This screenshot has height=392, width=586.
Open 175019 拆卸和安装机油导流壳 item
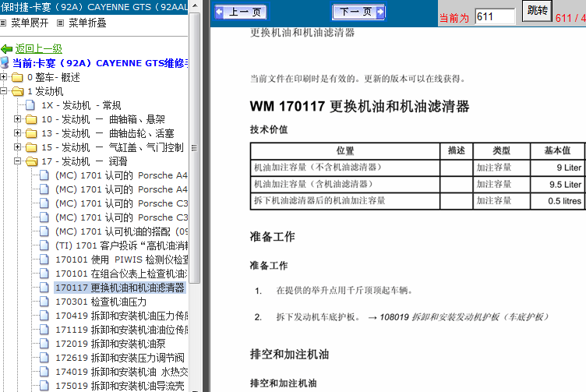pyautogui.click(x=120, y=386)
